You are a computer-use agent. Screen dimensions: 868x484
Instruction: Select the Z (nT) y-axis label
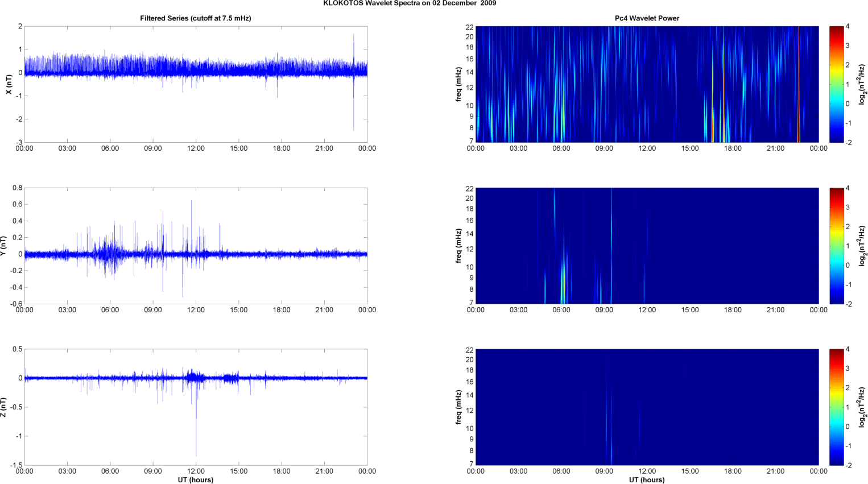(x=4, y=407)
